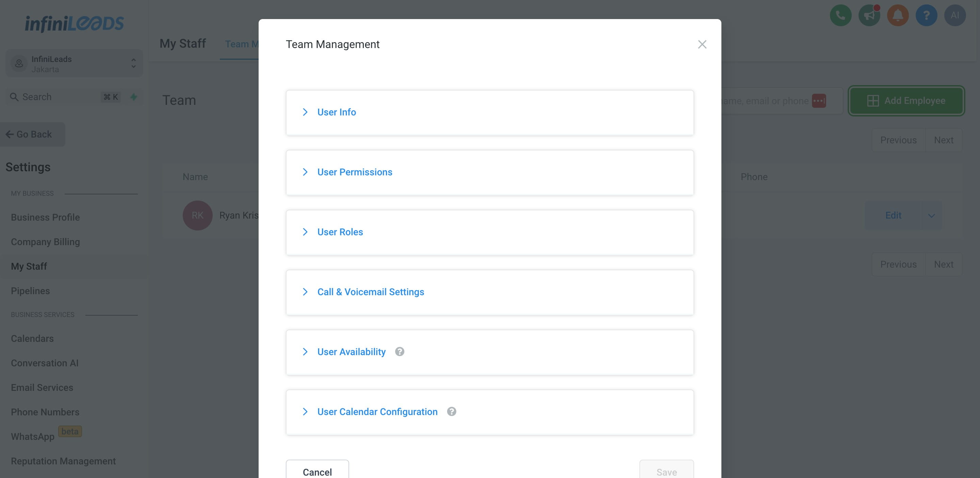Screen dimensions: 980x478
Task: Expand Call & Voicemail Settings section
Action: pos(370,292)
